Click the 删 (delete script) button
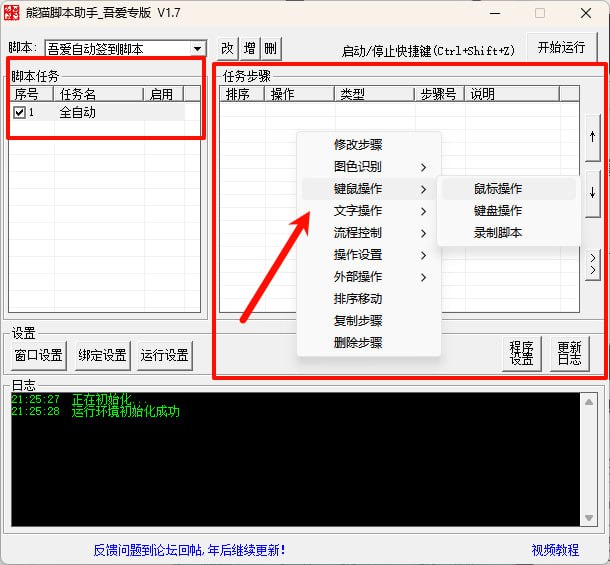The width and height of the screenshot is (610, 565). click(270, 49)
